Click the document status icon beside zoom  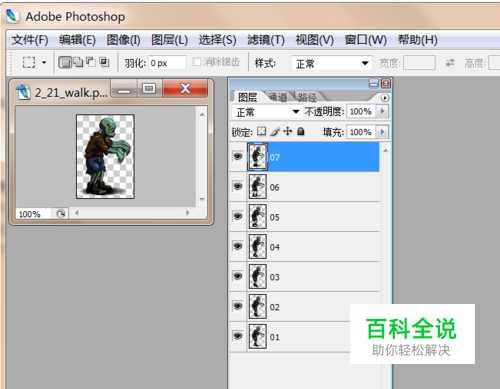pyautogui.click(x=60, y=214)
